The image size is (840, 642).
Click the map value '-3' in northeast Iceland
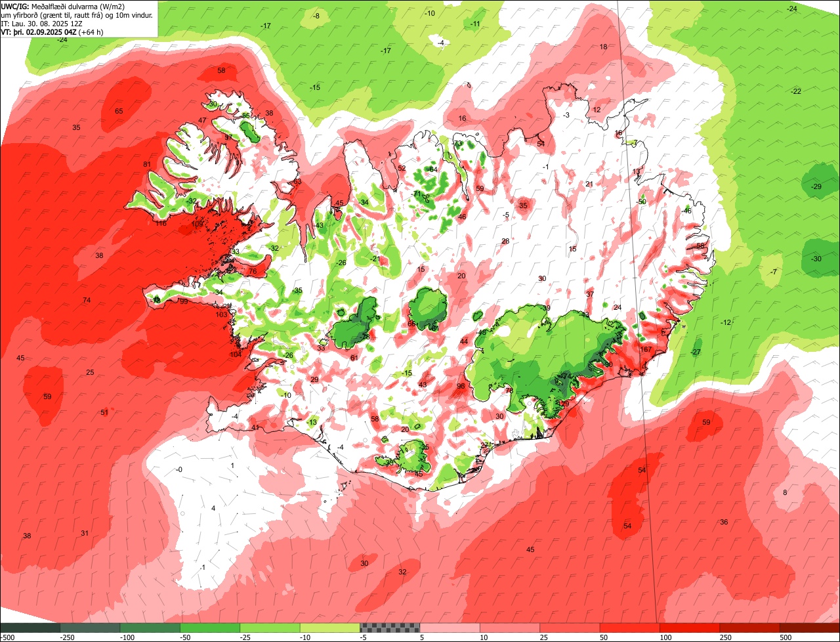tap(566, 115)
